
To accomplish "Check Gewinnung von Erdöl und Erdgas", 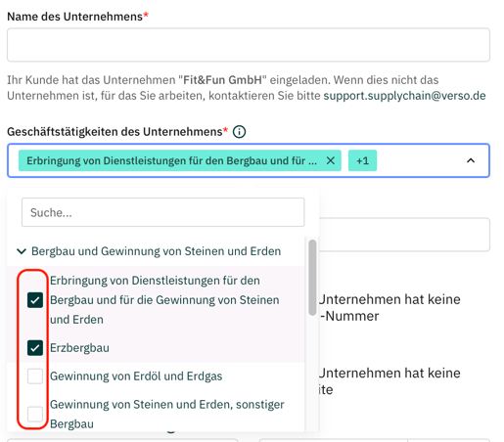I will 35,376.
